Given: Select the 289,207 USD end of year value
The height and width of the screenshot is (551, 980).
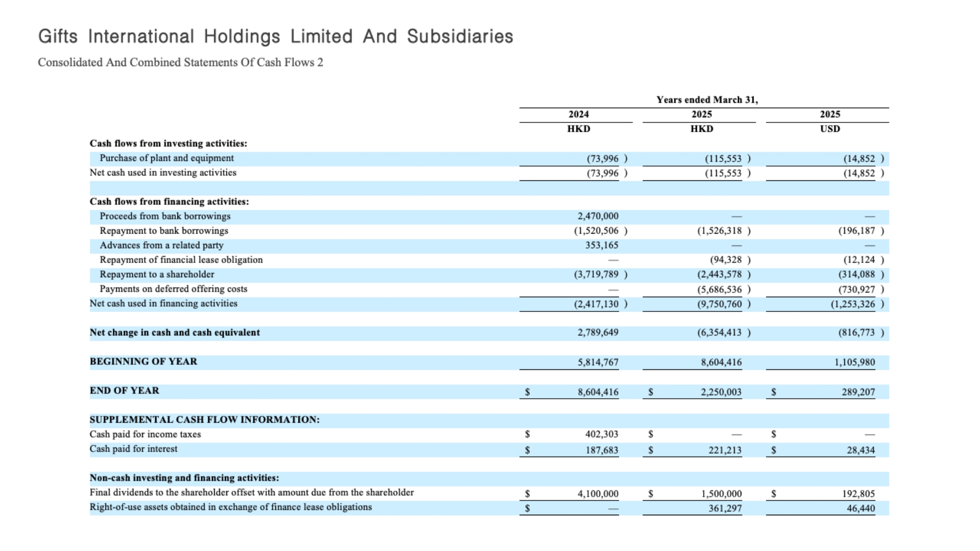Looking at the screenshot, I should [858, 392].
